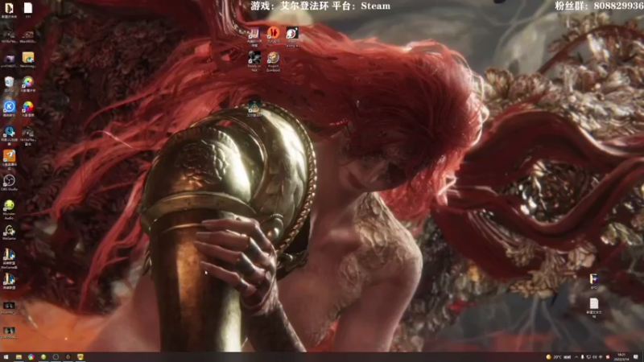Open the weather widget showing 20°C
Screen dimensions: 644x362
[x=558, y=357]
